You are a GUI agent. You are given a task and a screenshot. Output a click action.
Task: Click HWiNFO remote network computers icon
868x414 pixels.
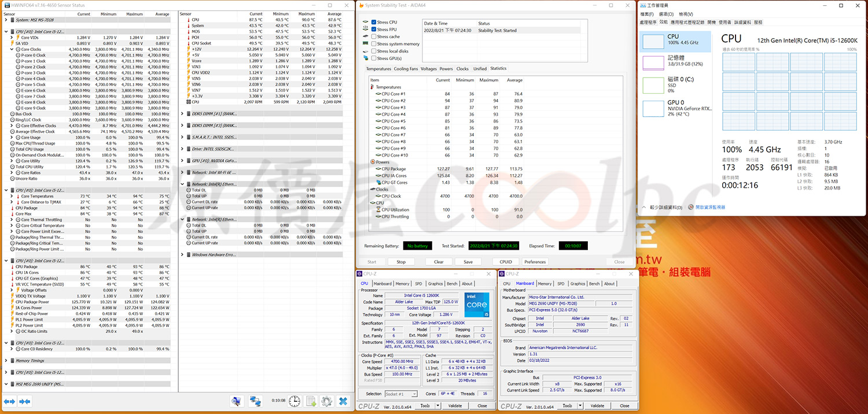tap(255, 401)
